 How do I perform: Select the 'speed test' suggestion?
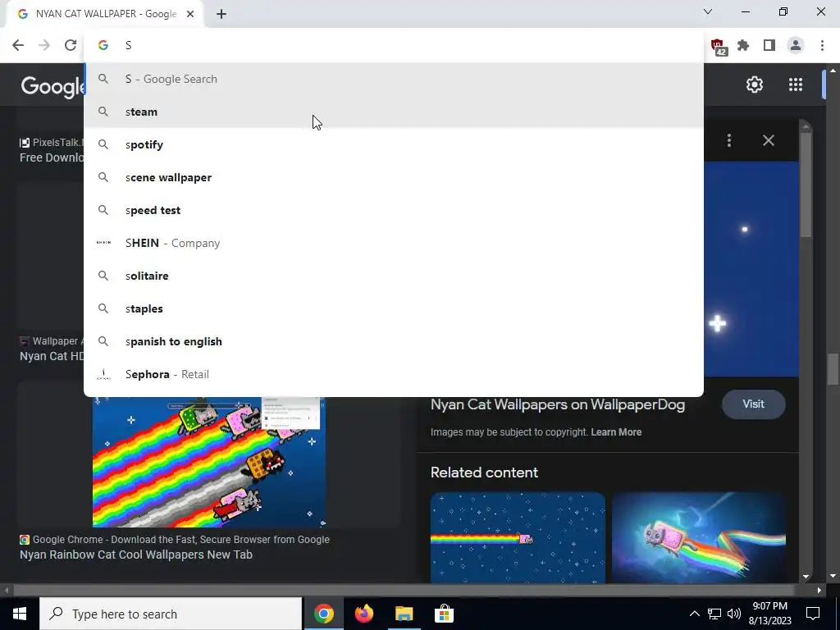pyautogui.click(x=394, y=210)
